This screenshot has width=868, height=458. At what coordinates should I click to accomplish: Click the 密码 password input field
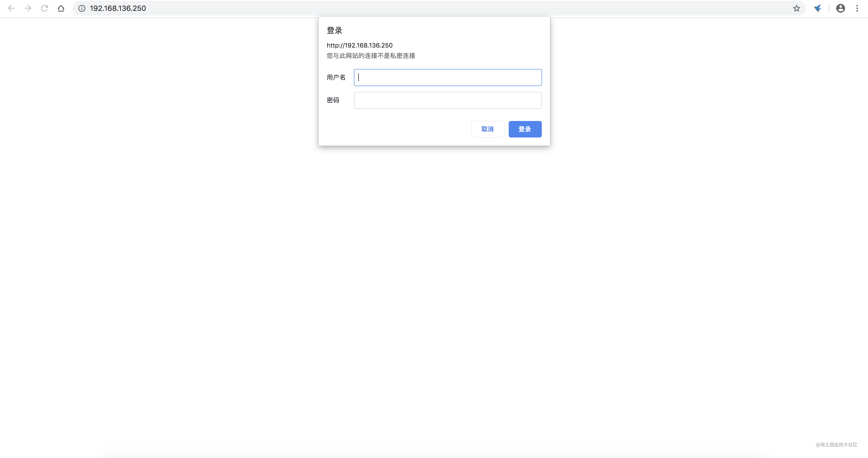(448, 100)
